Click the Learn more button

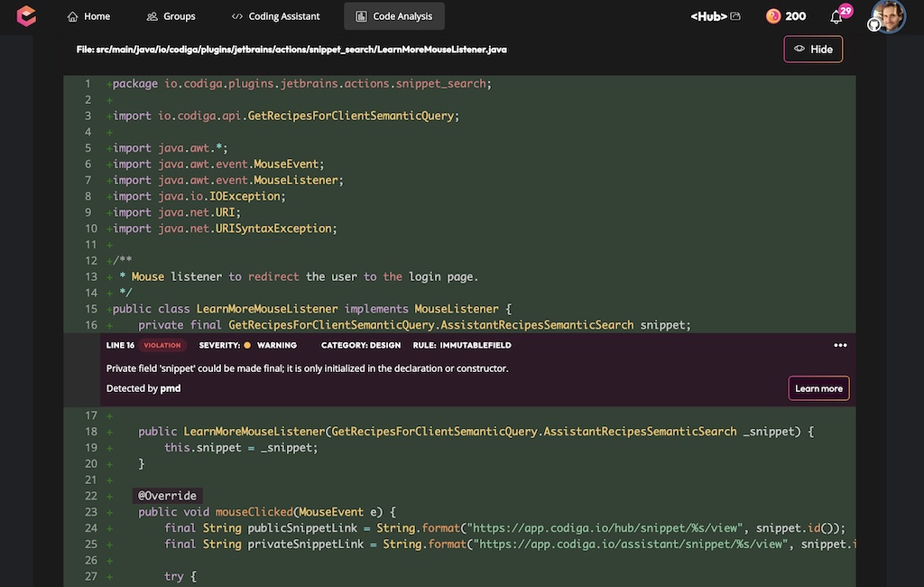[x=818, y=388]
